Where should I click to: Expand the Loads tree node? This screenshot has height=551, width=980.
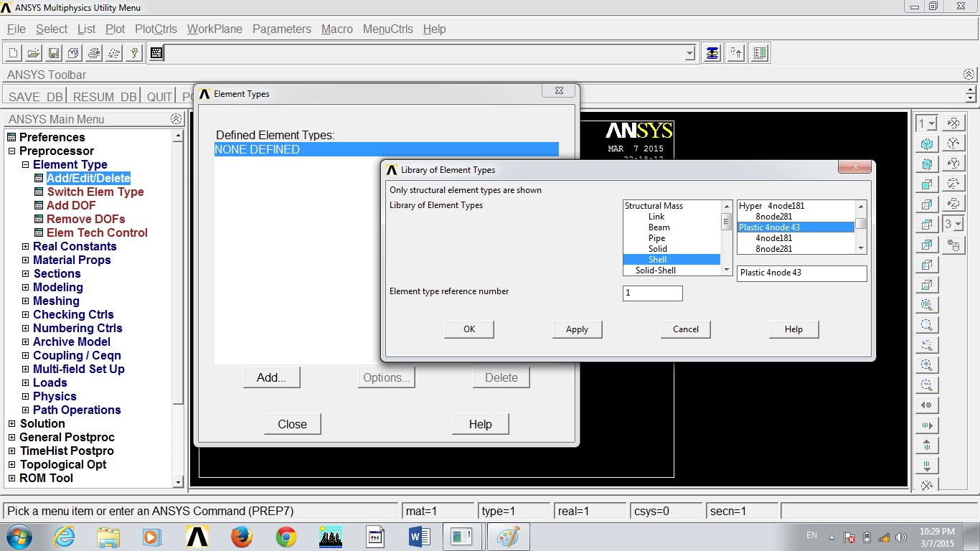(25, 382)
